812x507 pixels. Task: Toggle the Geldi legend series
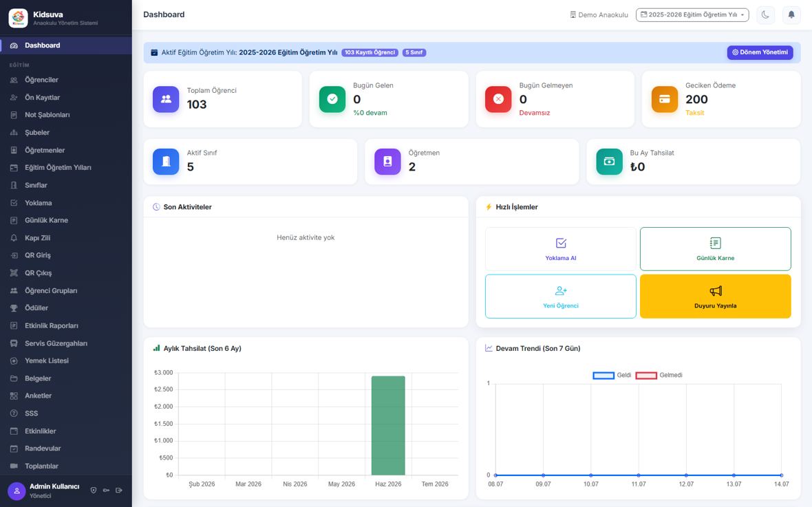(x=612, y=376)
